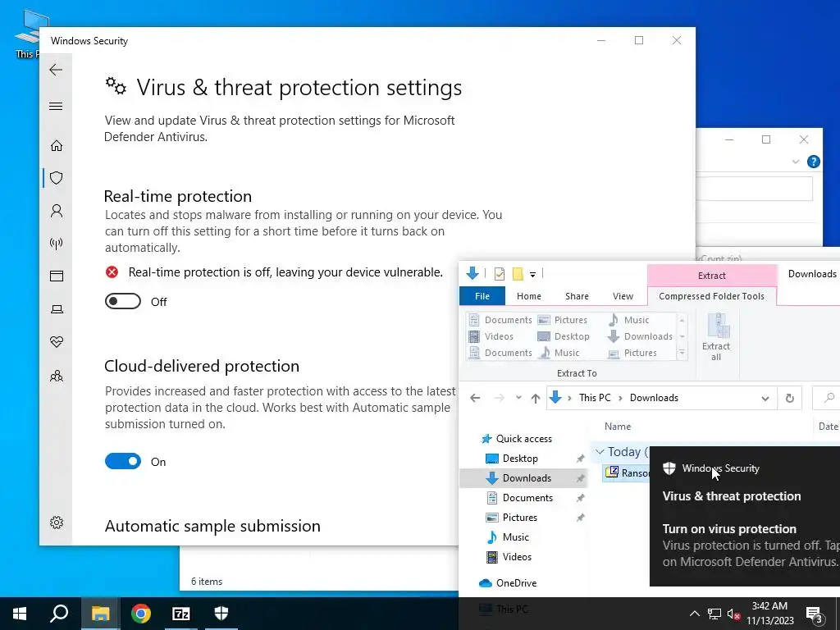Open Customize Quick Access Toolbar dropdown
Image resolution: width=840 pixels, height=630 pixels.
coord(532,274)
